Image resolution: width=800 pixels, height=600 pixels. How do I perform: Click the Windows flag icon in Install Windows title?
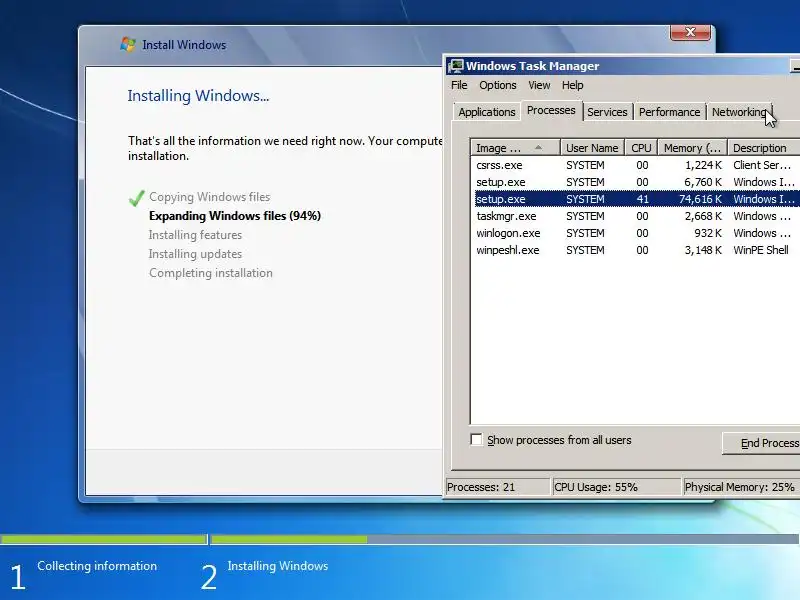click(x=128, y=44)
